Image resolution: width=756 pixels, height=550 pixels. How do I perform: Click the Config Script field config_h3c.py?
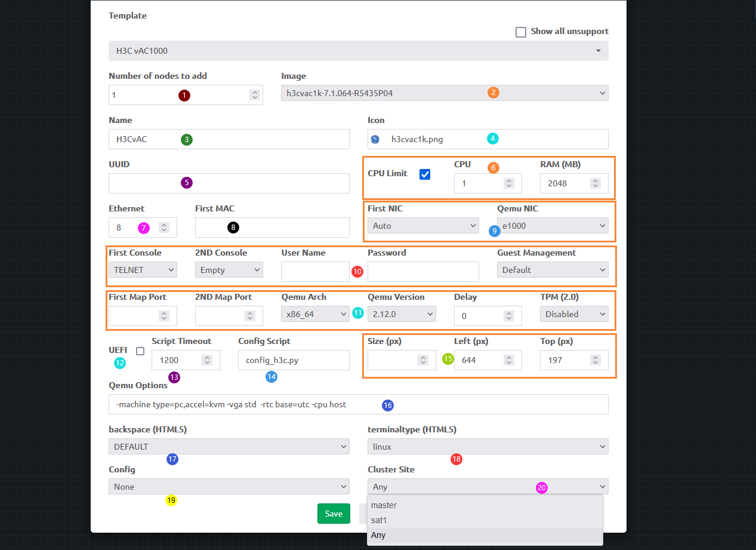pyautogui.click(x=294, y=360)
